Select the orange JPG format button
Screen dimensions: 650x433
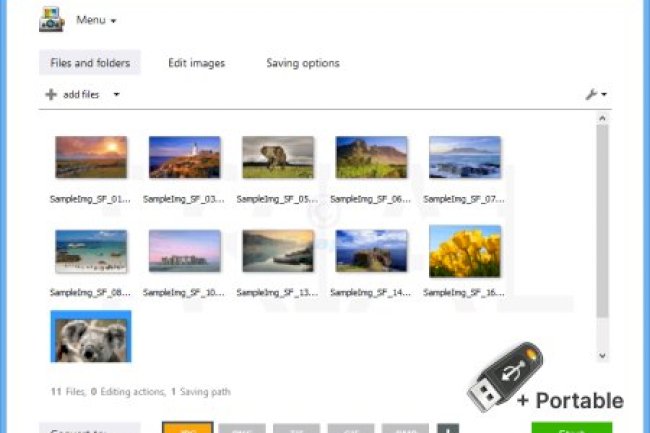tap(188, 428)
